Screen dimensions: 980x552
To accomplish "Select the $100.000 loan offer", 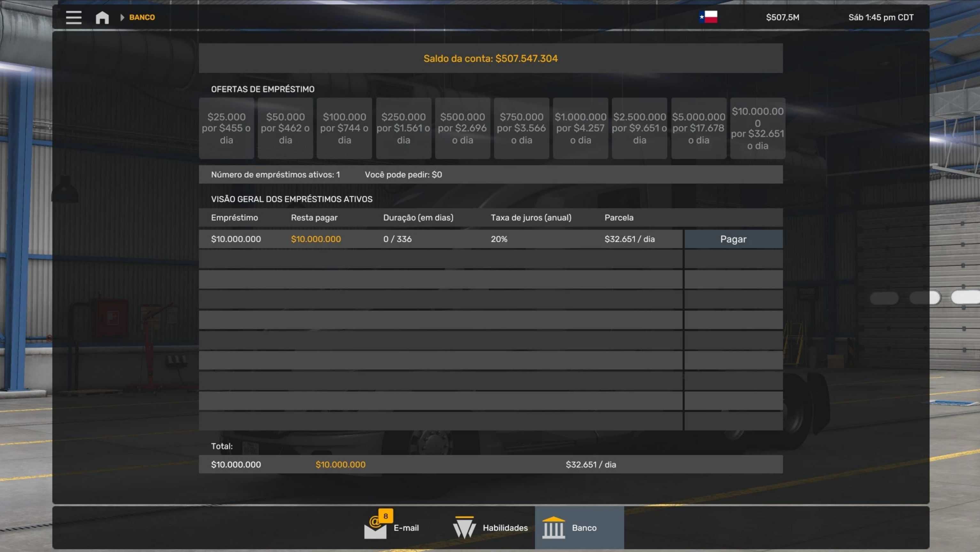I will (x=344, y=128).
